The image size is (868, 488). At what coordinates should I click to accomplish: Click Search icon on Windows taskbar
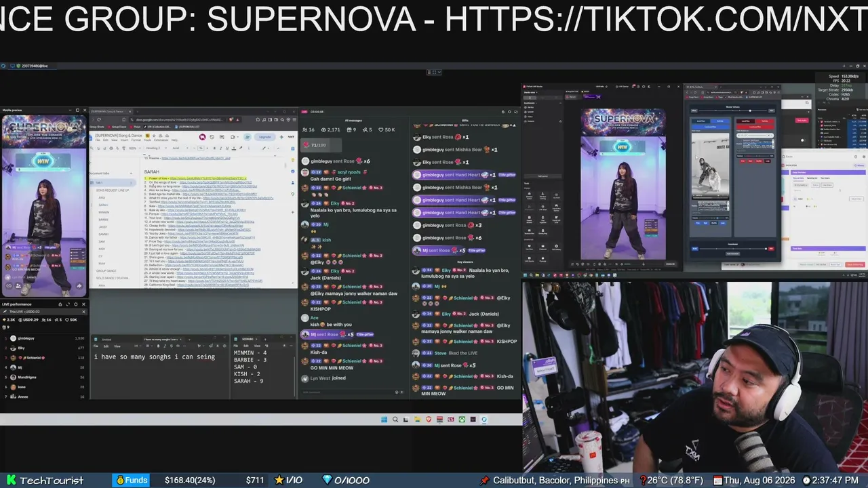(x=395, y=420)
